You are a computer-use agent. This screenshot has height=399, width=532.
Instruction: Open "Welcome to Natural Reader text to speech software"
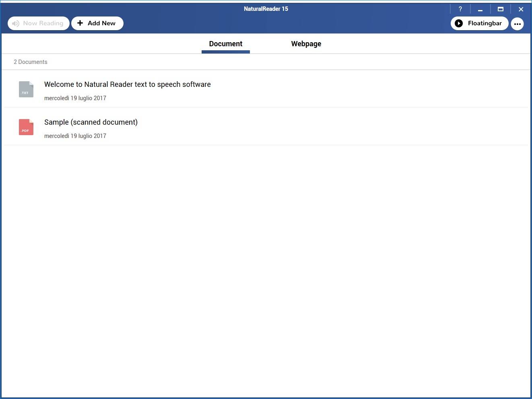(128, 84)
